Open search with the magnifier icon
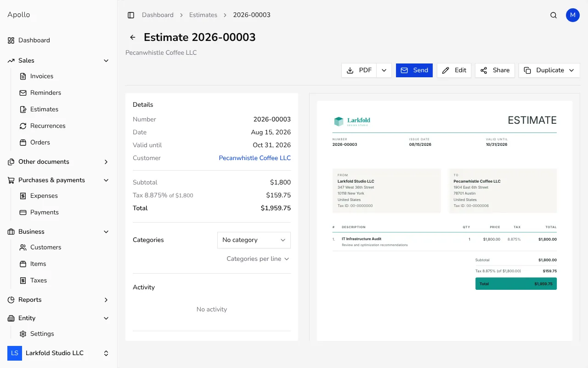588x368 pixels. point(554,15)
